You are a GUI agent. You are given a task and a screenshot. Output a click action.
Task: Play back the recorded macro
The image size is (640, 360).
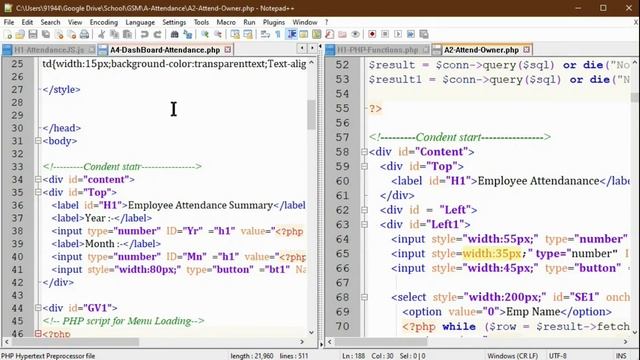(x=398, y=35)
